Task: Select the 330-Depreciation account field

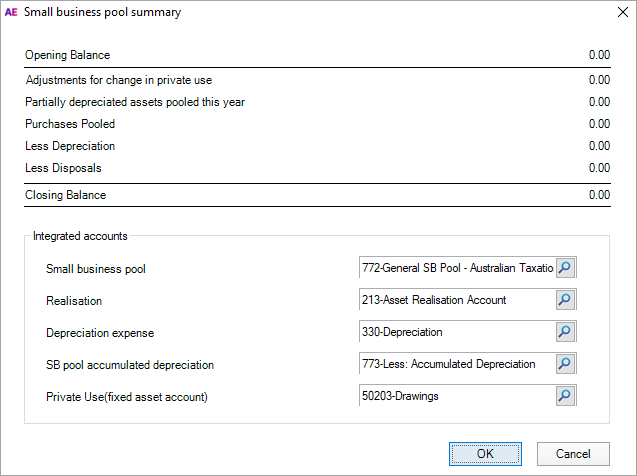Action: (456, 332)
